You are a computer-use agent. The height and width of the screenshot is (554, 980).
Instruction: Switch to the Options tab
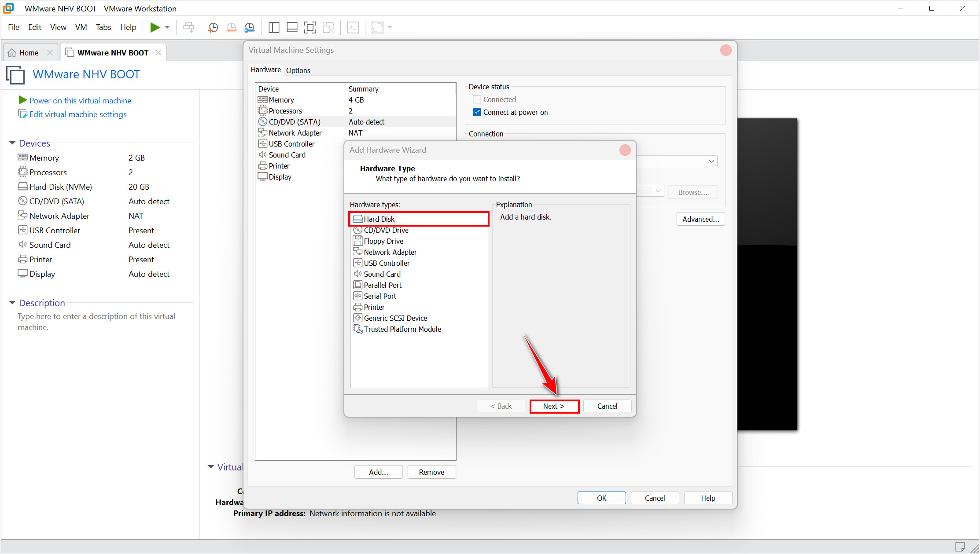point(298,70)
